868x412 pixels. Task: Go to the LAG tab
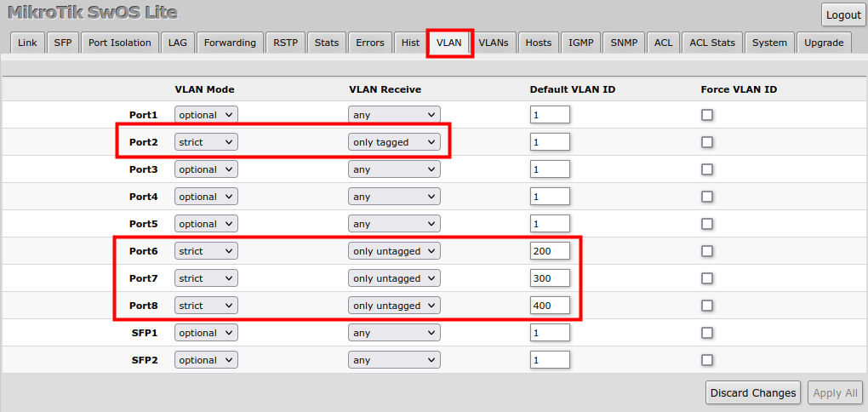pos(178,43)
